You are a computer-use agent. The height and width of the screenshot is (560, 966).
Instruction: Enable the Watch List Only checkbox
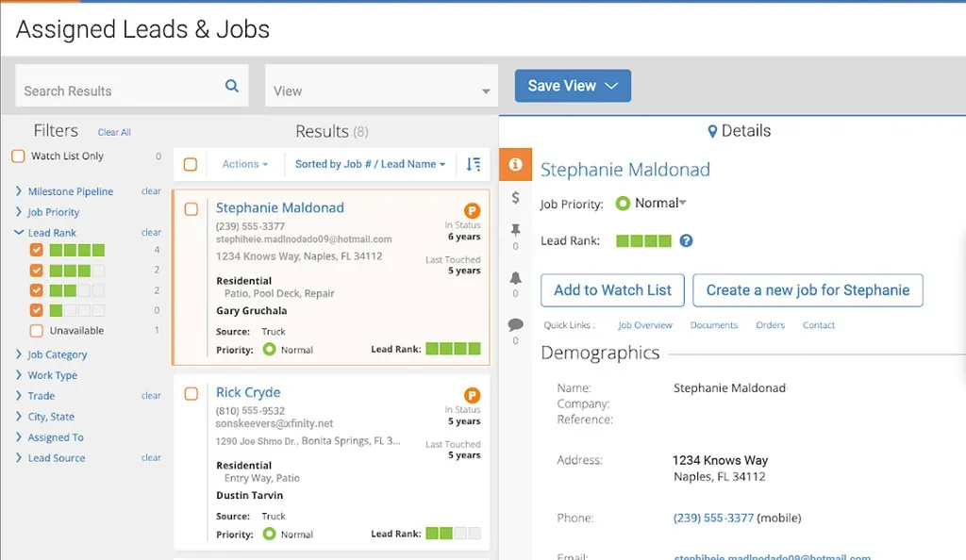pyautogui.click(x=17, y=156)
